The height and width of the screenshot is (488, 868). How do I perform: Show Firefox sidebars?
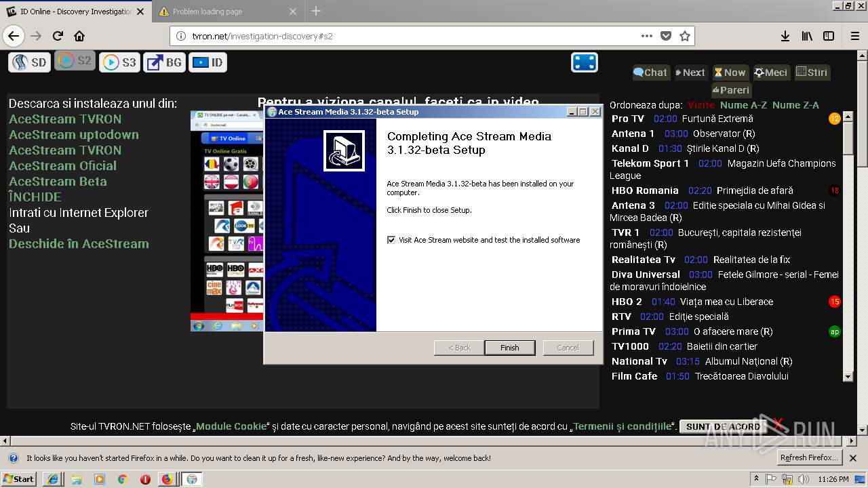point(829,36)
